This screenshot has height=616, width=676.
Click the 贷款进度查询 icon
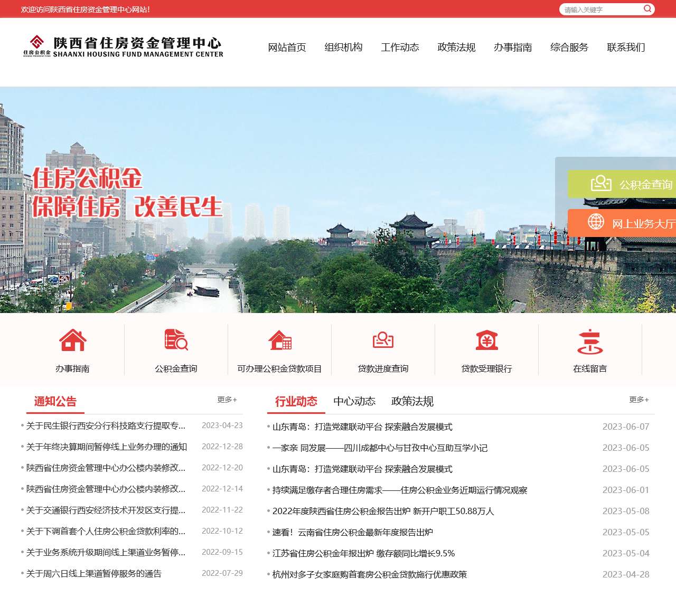pyautogui.click(x=383, y=340)
